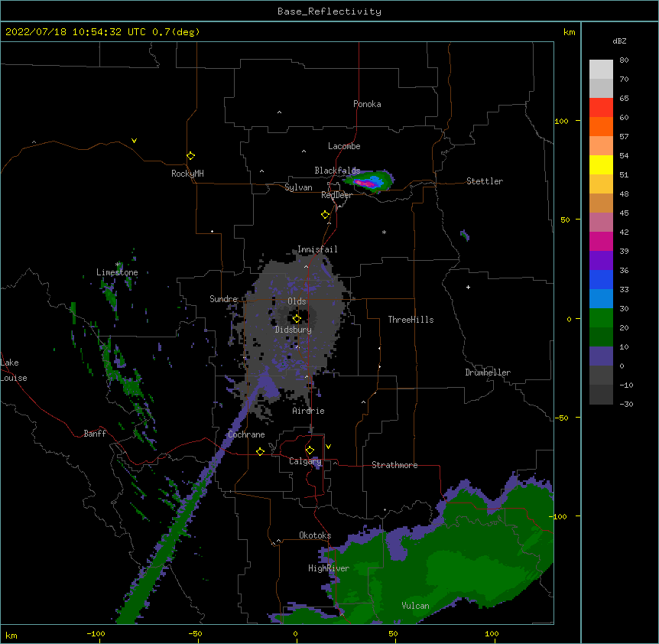This screenshot has width=659, height=644.
Task: Click the ThreeHills label
Action: (x=411, y=320)
